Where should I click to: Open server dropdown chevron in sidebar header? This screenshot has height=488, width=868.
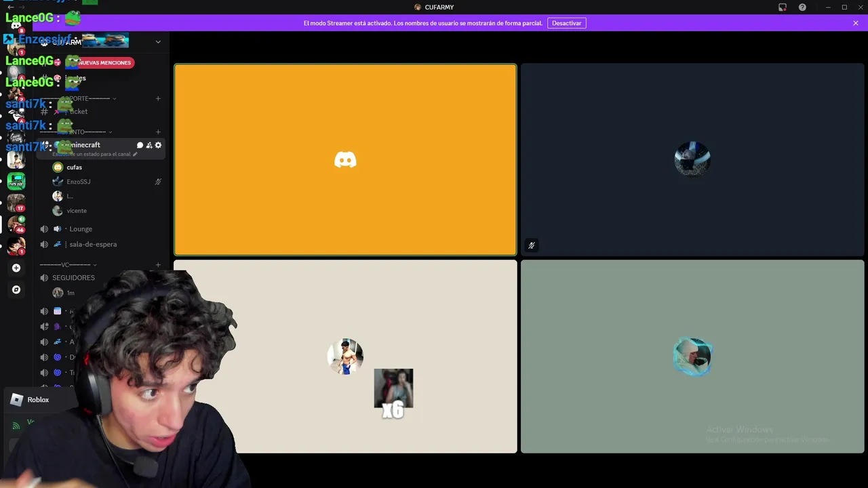pos(158,42)
